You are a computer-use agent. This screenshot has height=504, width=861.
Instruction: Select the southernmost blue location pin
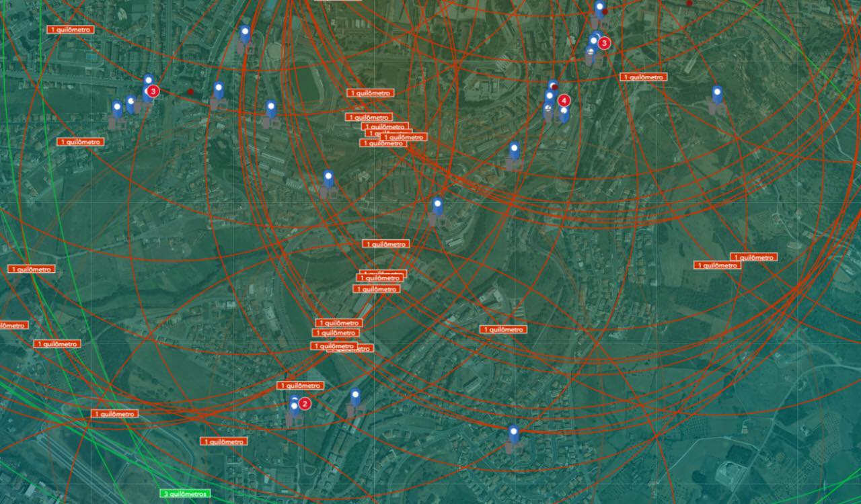[514, 434]
